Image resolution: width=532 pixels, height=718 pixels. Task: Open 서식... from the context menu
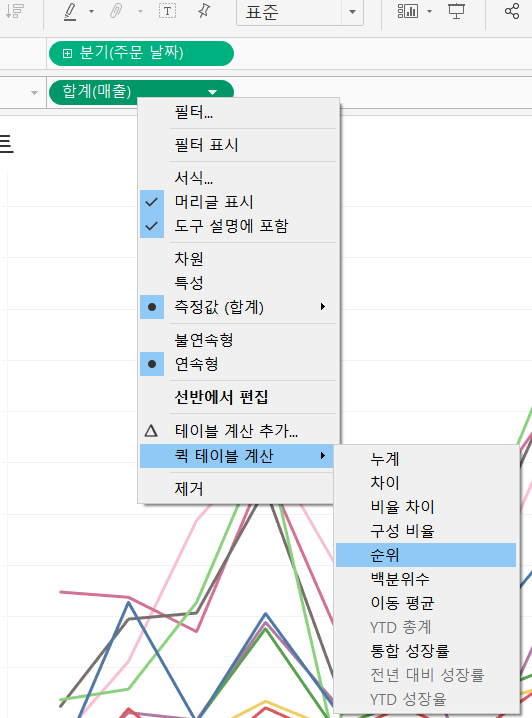[238, 178]
